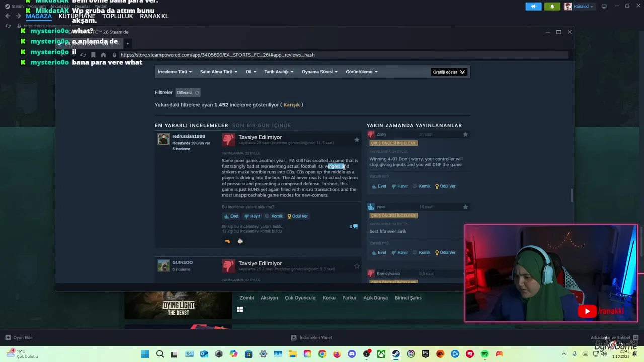Screen dimensions: 644x362
Task: Vote Evet on redrussian1998's review
Action: click(231, 216)
